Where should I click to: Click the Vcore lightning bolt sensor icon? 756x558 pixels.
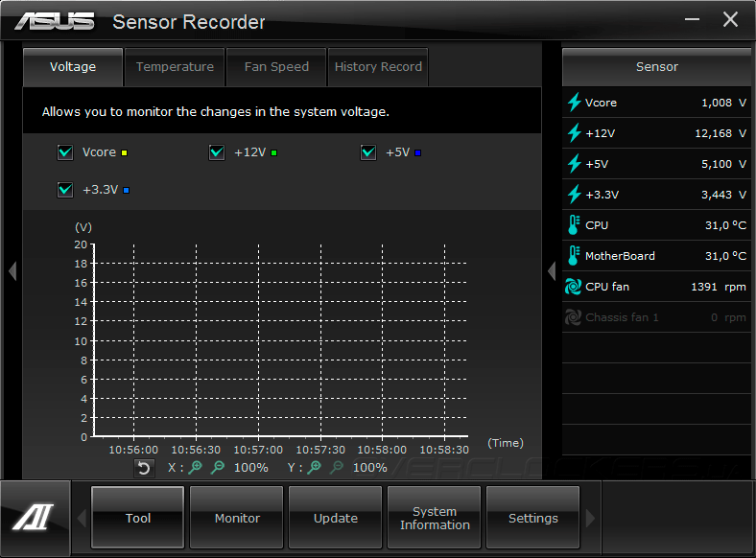tap(574, 103)
